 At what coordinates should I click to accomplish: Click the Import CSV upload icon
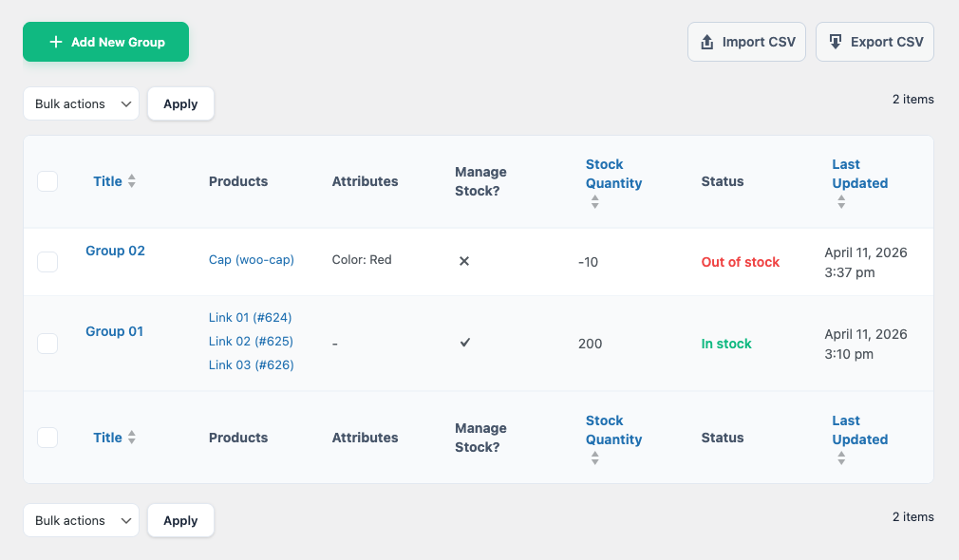tap(706, 43)
